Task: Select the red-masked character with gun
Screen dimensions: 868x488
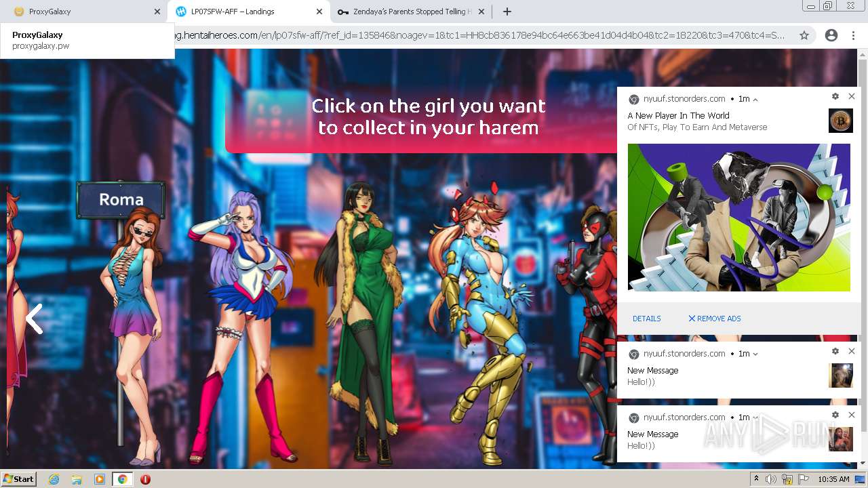Action: pyautogui.click(x=589, y=332)
